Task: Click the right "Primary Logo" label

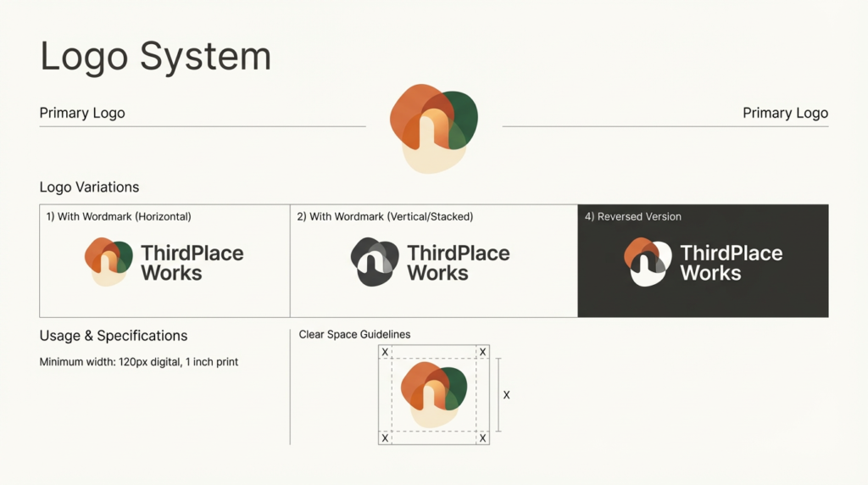Action: click(x=785, y=113)
